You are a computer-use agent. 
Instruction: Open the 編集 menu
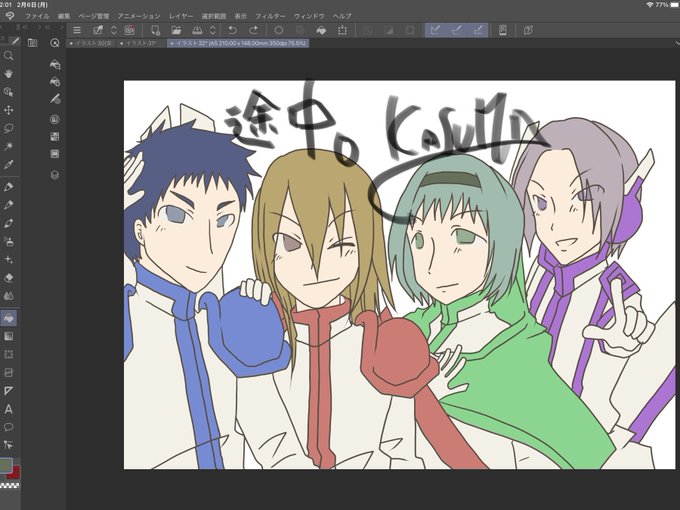[64, 16]
